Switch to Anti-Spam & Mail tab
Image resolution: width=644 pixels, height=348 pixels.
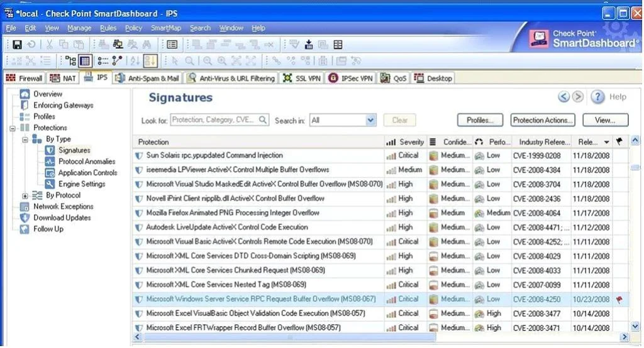coord(147,78)
